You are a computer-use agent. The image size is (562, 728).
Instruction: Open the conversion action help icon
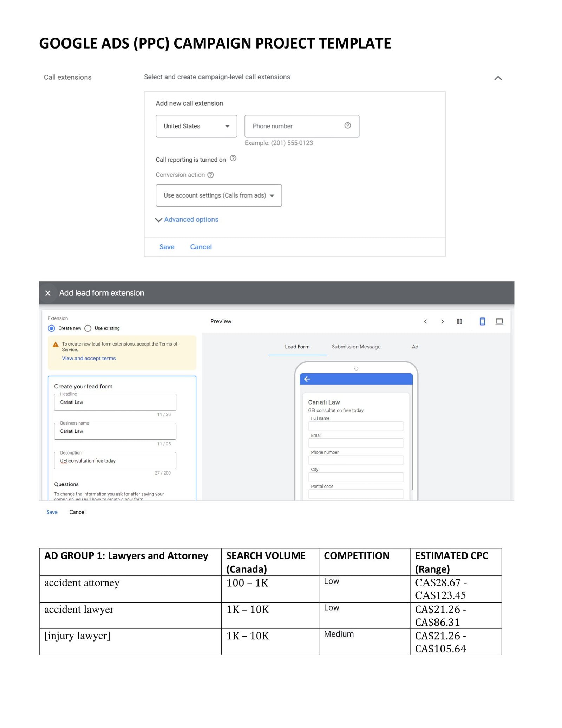[x=210, y=175]
